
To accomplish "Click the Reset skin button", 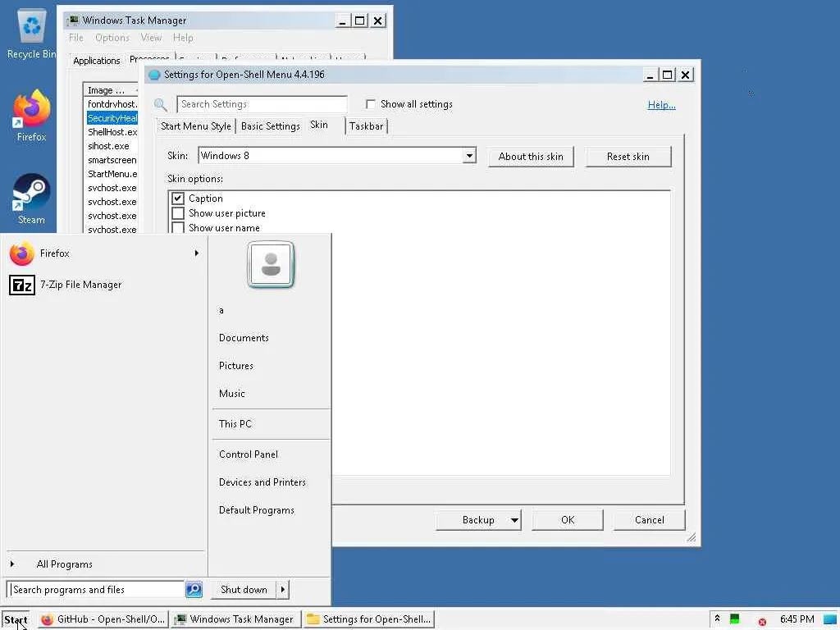I will coord(628,157).
